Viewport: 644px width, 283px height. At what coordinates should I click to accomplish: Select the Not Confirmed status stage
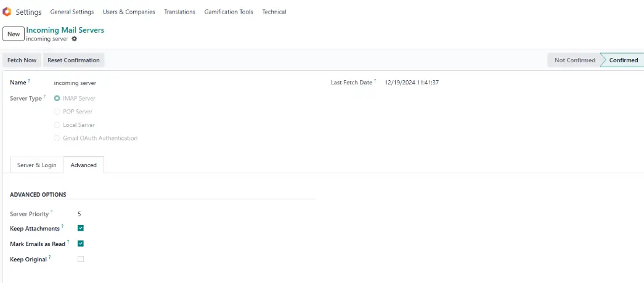[x=574, y=60]
